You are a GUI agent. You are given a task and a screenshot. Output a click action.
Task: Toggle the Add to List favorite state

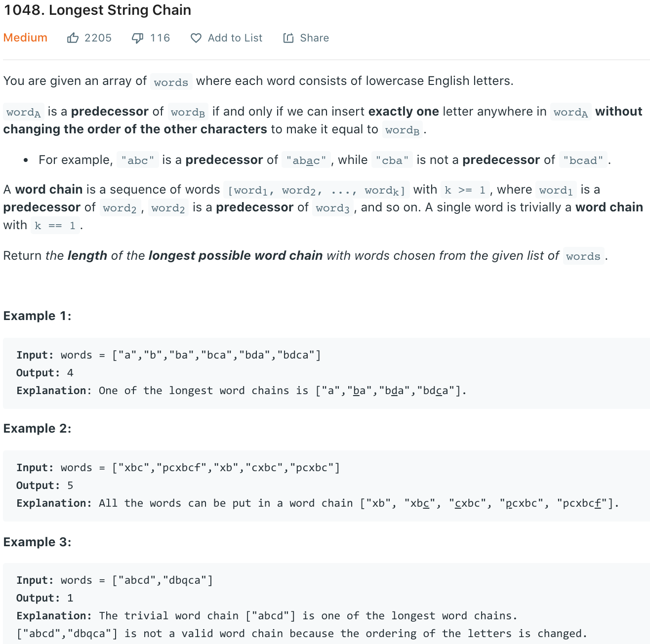pyautogui.click(x=226, y=38)
